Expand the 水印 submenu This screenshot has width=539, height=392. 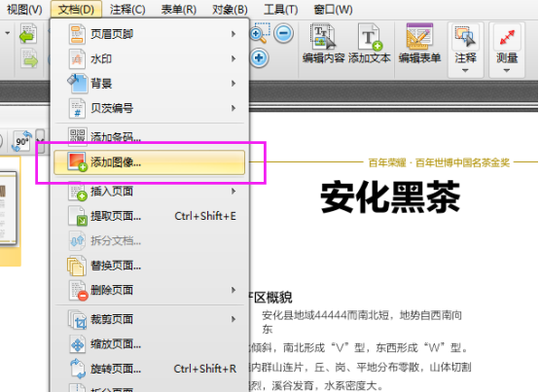point(150,58)
